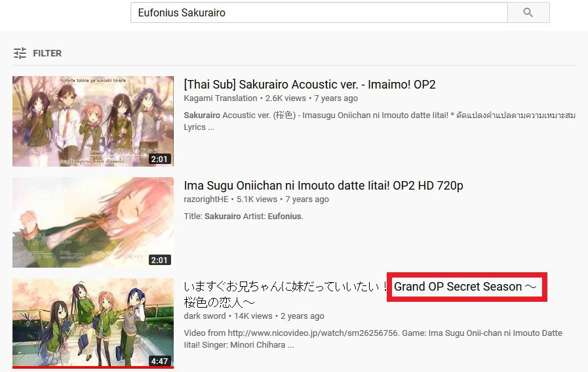Visit the Kagami Translation channel
This screenshot has width=588, height=372.
coord(220,98)
